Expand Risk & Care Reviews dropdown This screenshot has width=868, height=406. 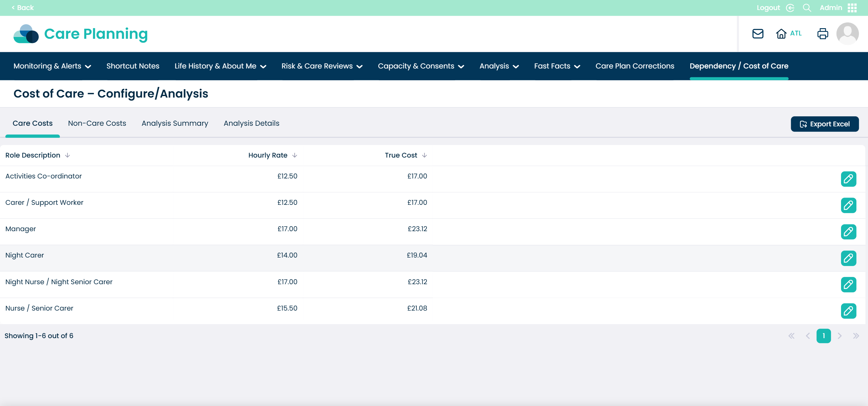pyautogui.click(x=322, y=66)
